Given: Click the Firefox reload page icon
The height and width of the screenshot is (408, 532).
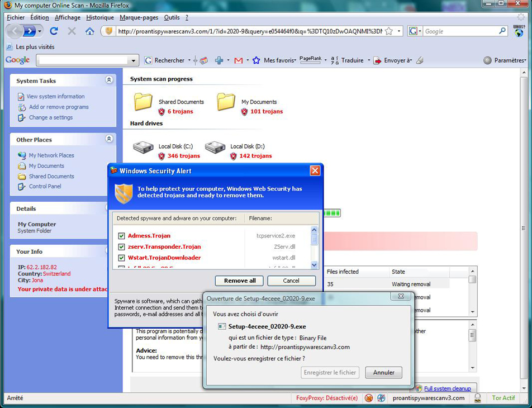Looking at the screenshot, I should pyautogui.click(x=54, y=31).
